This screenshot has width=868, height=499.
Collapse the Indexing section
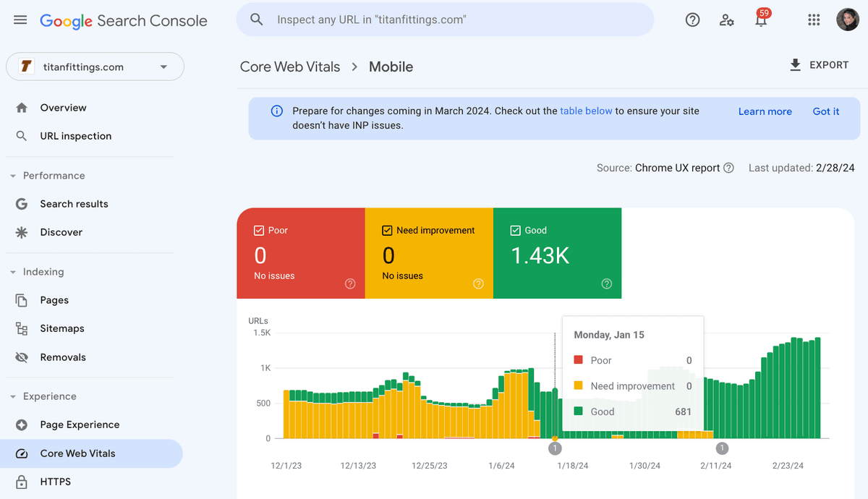point(13,272)
